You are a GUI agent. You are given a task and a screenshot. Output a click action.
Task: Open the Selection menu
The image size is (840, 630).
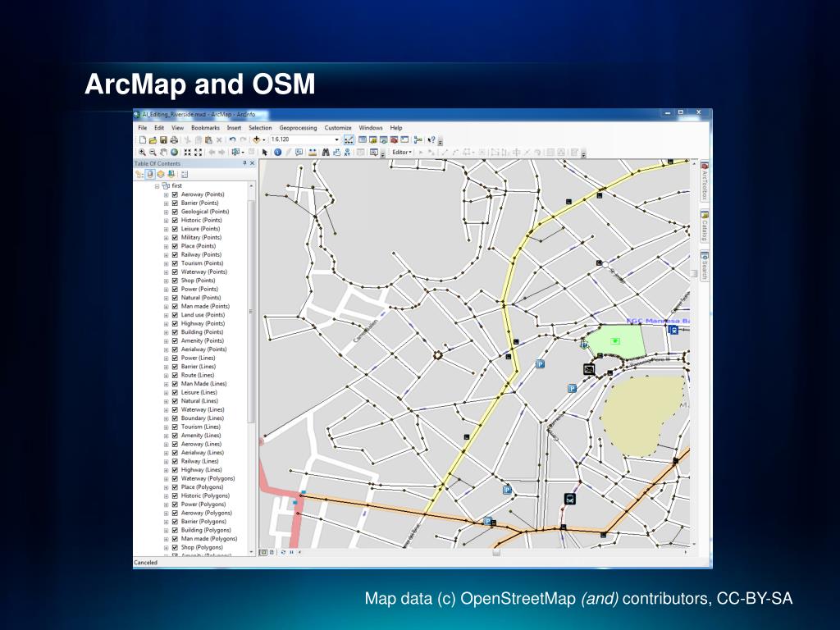coord(260,128)
